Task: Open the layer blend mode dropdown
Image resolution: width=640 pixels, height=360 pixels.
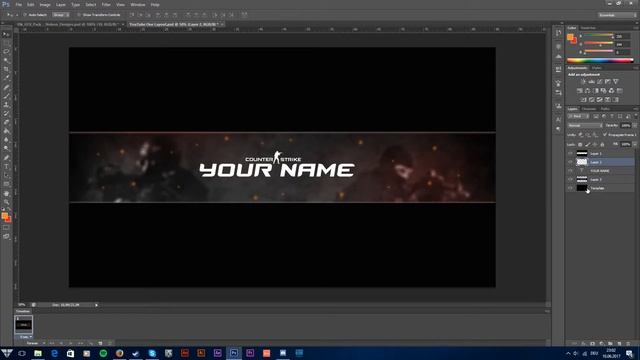Action: (585, 126)
